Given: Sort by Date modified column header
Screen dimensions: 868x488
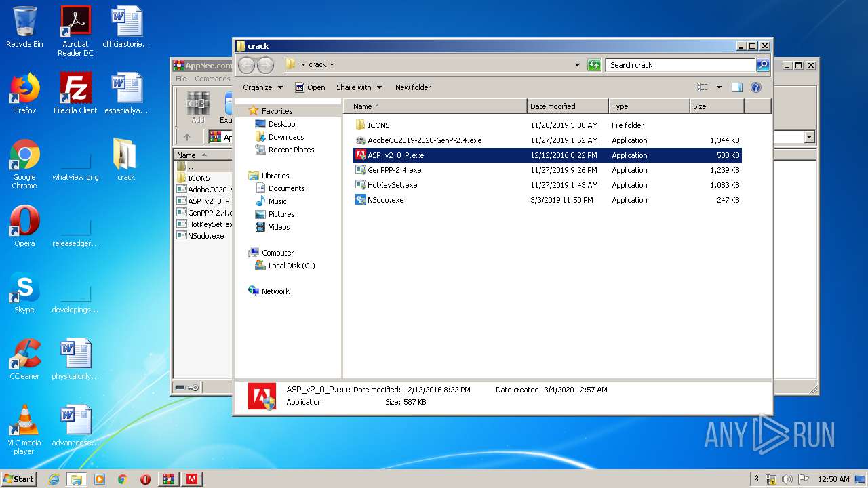Looking at the screenshot, I should pyautogui.click(x=568, y=106).
